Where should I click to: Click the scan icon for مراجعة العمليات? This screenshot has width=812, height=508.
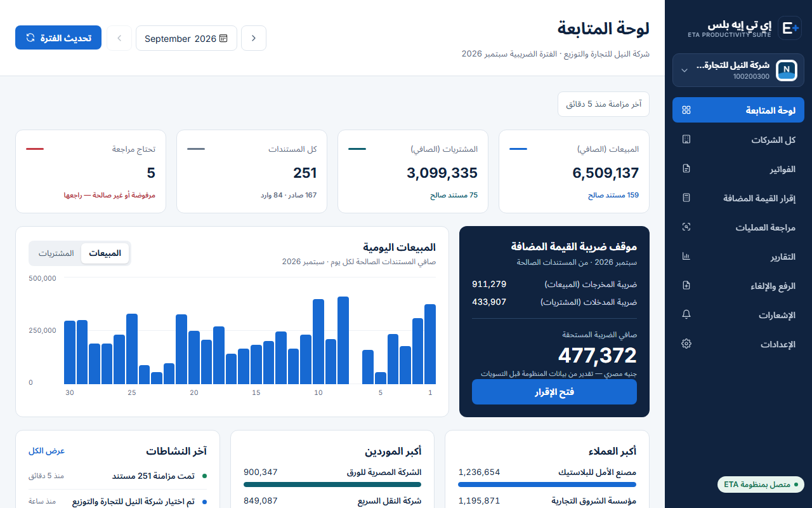click(x=686, y=227)
